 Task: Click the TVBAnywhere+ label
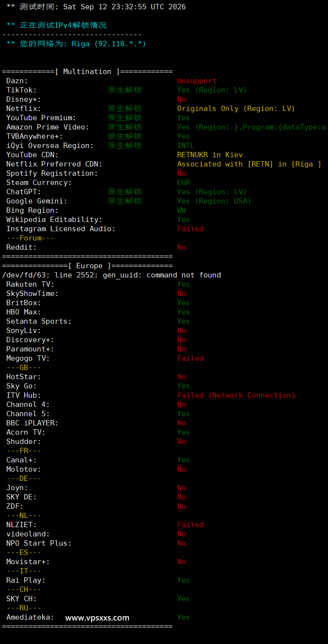click(x=35, y=136)
